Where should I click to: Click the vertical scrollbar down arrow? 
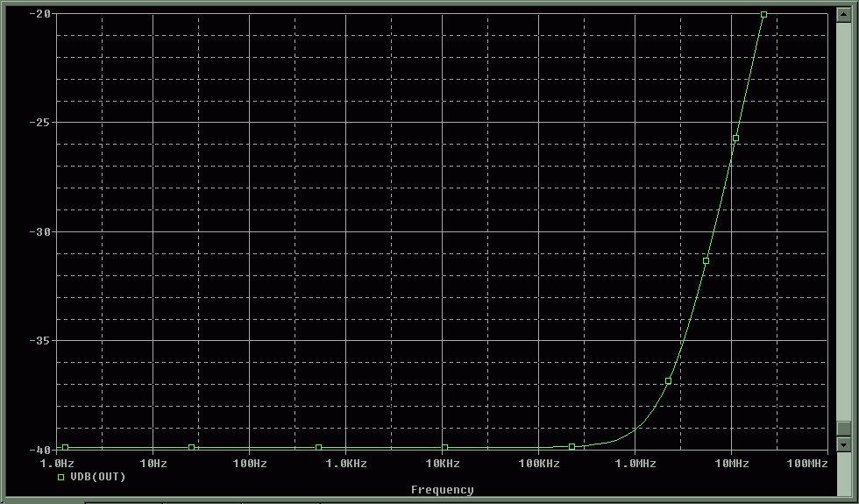pos(843,444)
